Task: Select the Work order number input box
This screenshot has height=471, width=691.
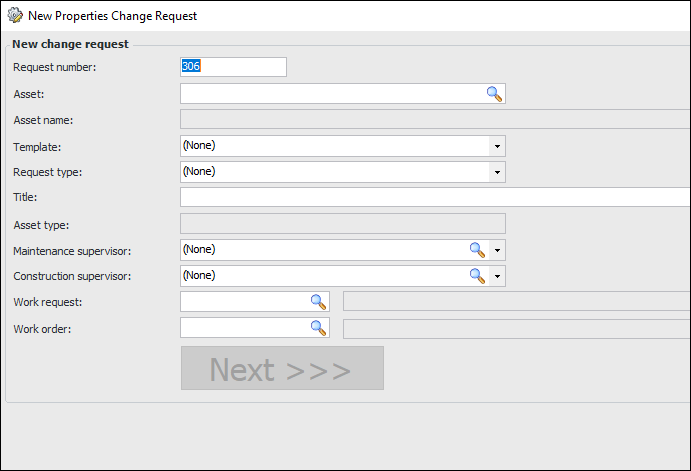Action: click(x=243, y=328)
